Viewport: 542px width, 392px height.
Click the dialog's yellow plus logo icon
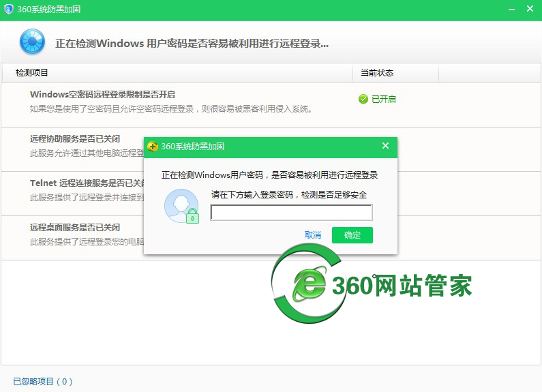[x=153, y=146]
